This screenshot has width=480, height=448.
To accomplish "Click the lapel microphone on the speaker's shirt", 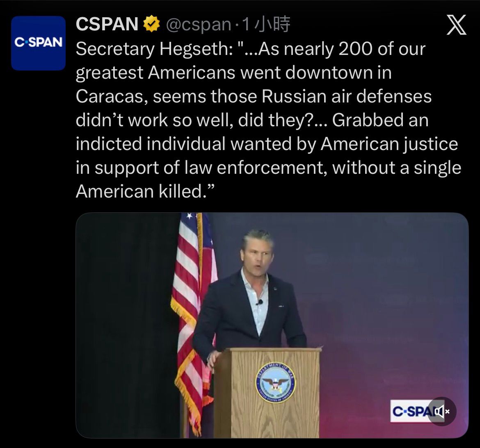I will click(x=259, y=302).
